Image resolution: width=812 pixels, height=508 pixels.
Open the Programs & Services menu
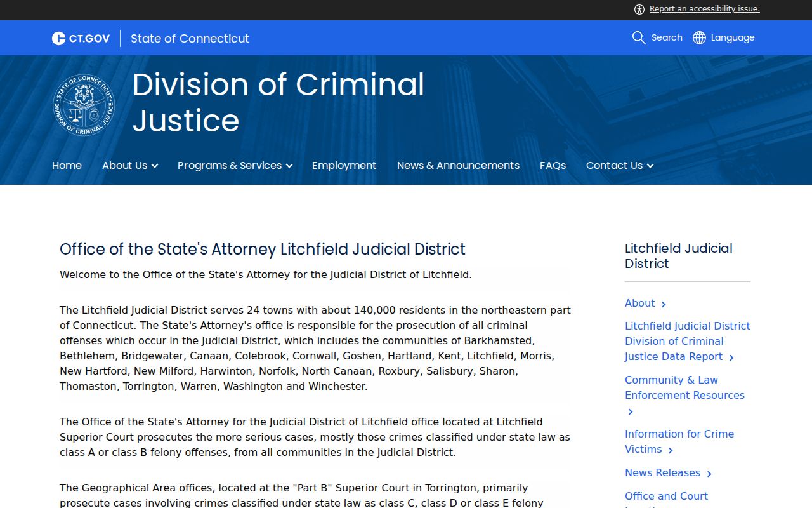(x=230, y=165)
